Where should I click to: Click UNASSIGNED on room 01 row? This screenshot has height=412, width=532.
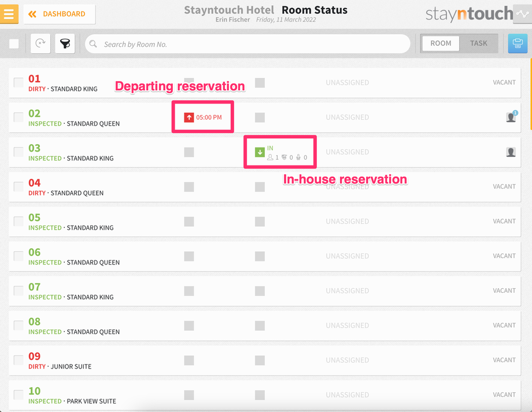coord(348,83)
